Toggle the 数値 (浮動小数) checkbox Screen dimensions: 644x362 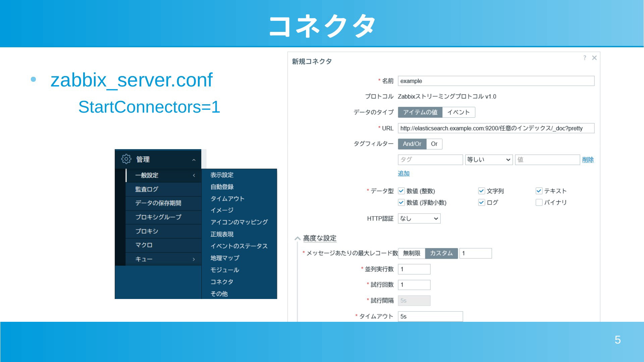401,202
